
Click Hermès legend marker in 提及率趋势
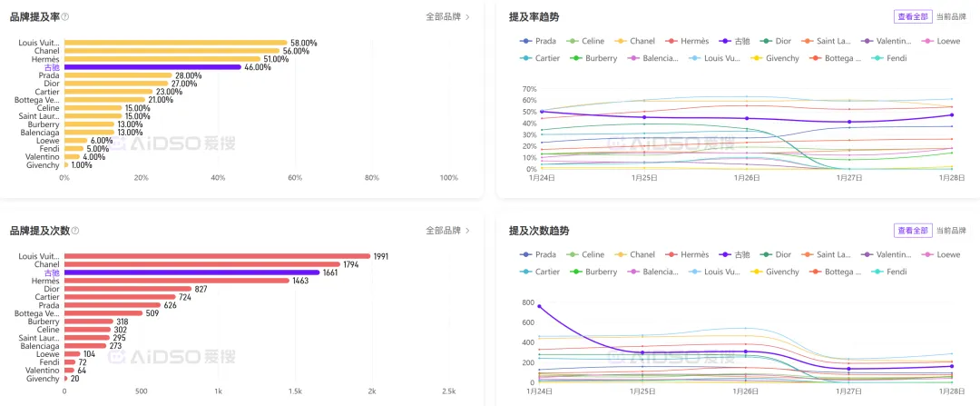tap(671, 41)
